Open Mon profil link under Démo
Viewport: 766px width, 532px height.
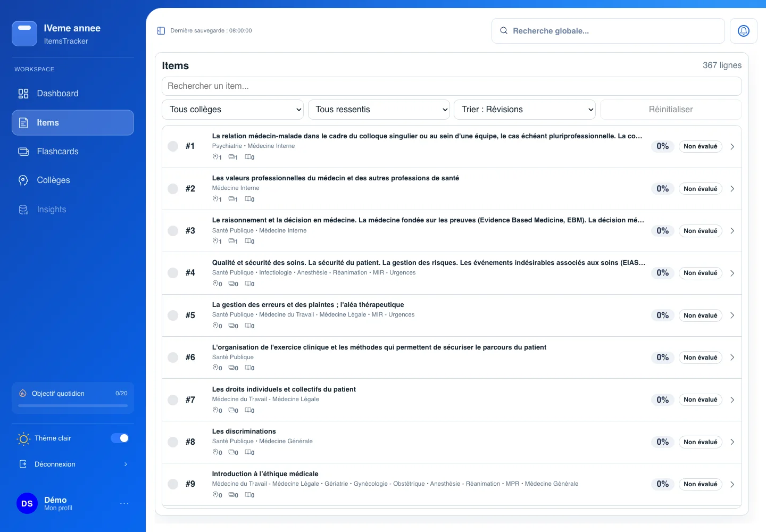(59, 509)
